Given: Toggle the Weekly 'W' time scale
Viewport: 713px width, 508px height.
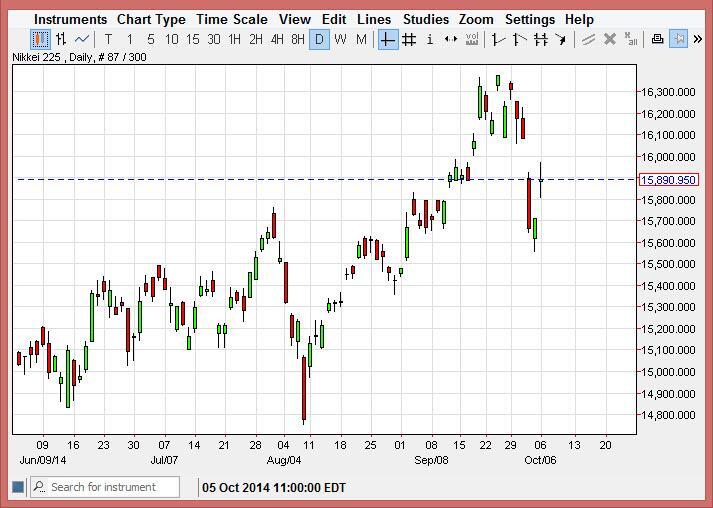Looking at the screenshot, I should point(340,40).
